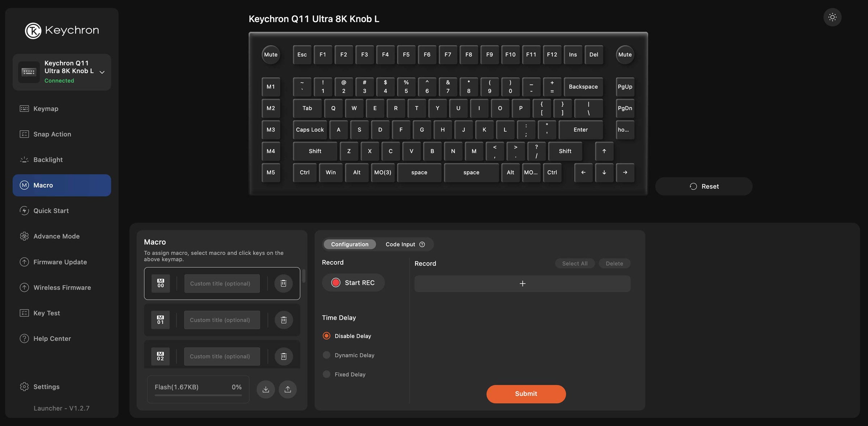Select the Macro sidebar item
This screenshot has height=426, width=868.
(x=61, y=185)
